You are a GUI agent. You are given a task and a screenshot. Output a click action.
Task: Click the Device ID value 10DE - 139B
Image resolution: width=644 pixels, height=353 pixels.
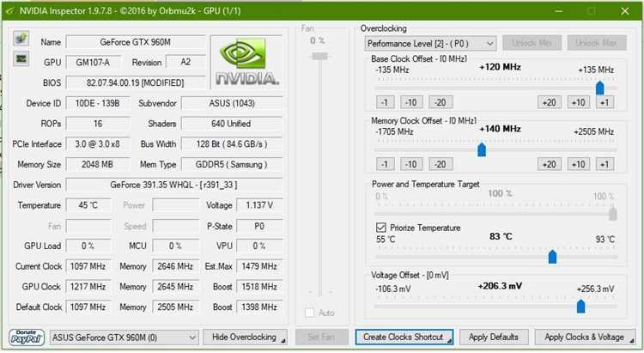[98, 103]
